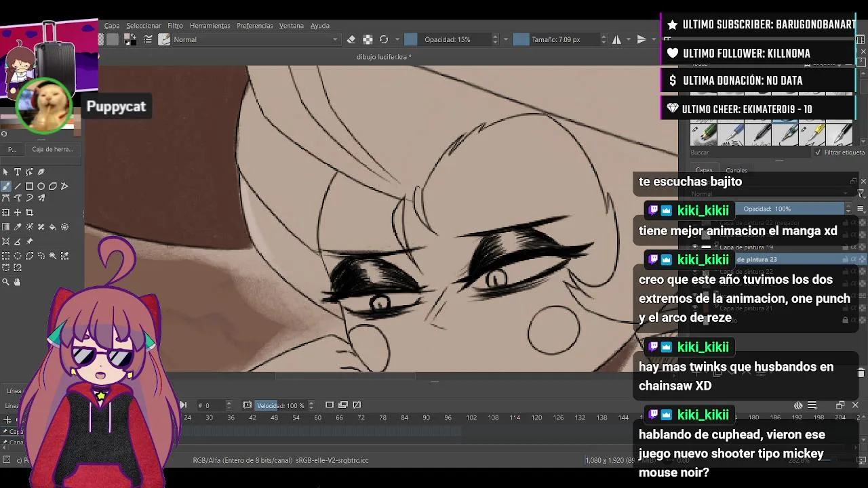
Task: Click the Buscar brush search field
Action: pyautogui.click(x=750, y=152)
